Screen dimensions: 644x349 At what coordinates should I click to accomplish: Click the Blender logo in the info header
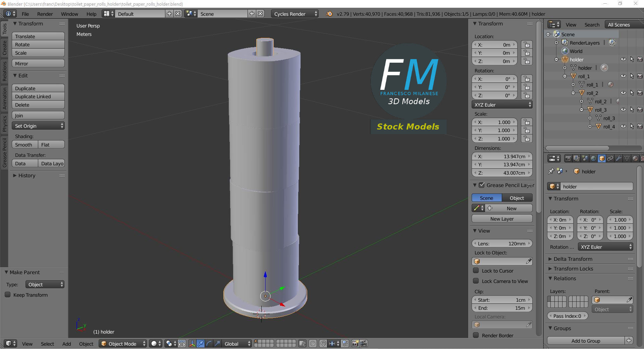(x=329, y=14)
